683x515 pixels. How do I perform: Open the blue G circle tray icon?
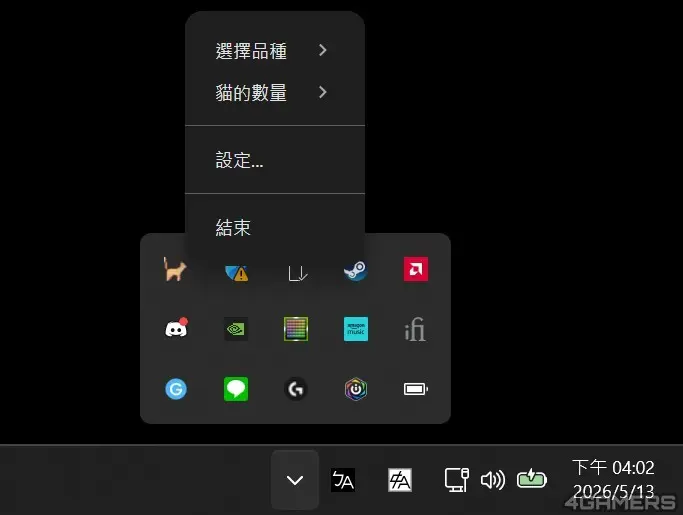[176, 389]
